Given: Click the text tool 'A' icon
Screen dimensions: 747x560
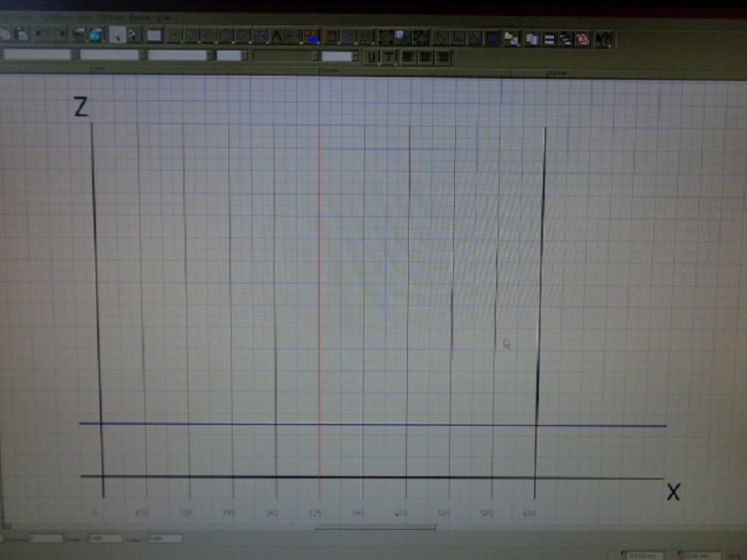Looking at the screenshot, I should 276,36.
